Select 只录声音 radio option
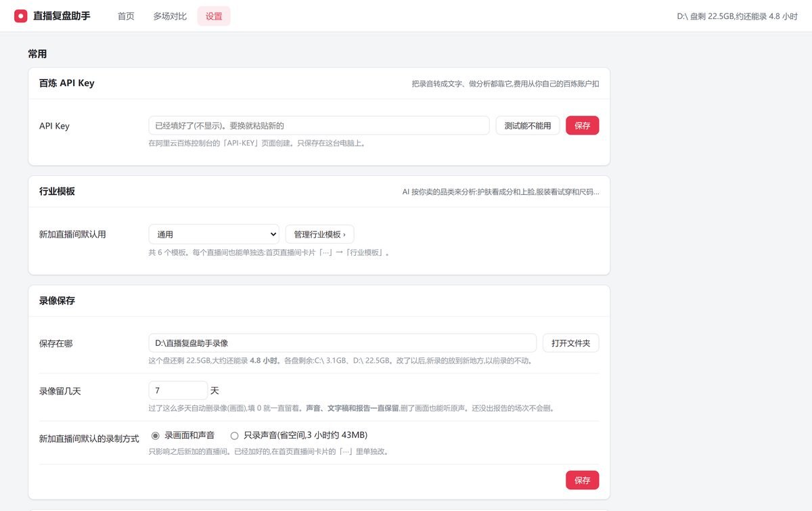The height and width of the screenshot is (511, 812). coord(235,435)
